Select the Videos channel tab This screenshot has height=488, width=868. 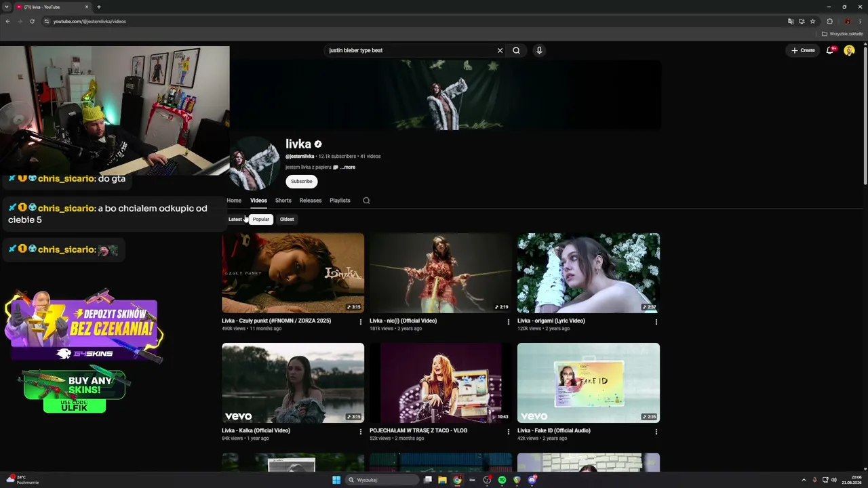point(258,201)
